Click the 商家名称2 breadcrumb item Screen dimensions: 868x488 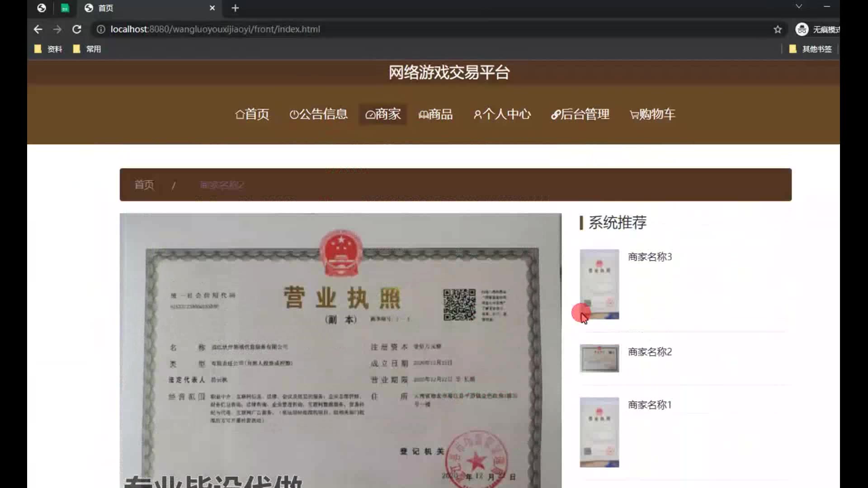click(x=222, y=185)
